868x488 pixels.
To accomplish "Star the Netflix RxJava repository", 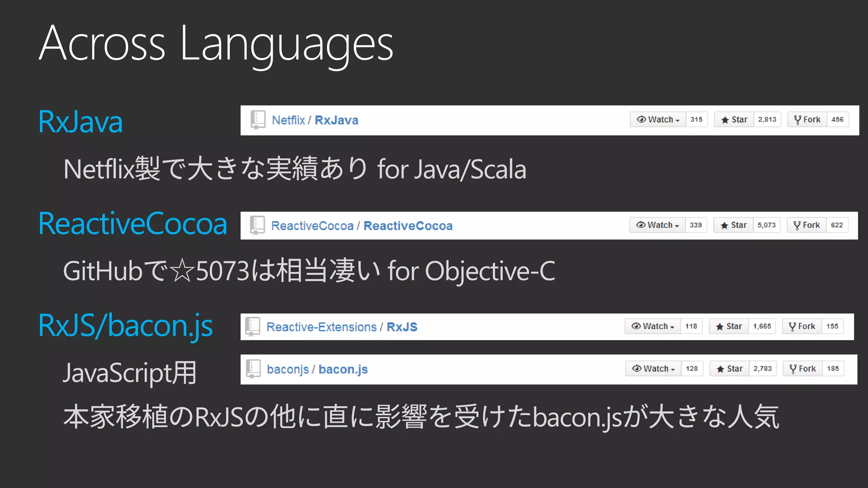I will (734, 119).
